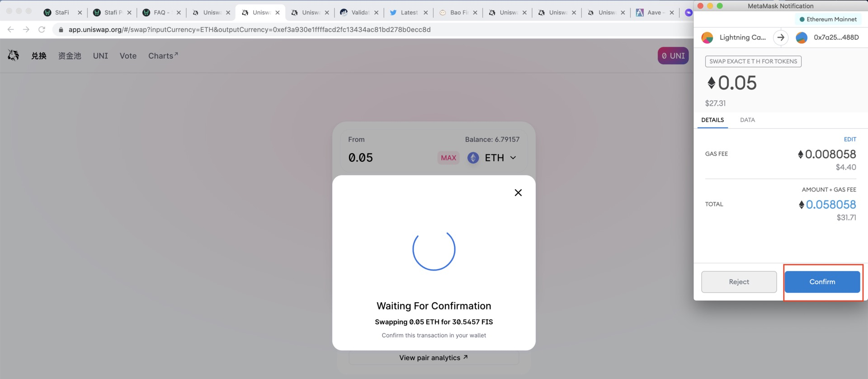Switch to the StaFi browser tab
Screen dimensions: 868x379
[61, 13]
